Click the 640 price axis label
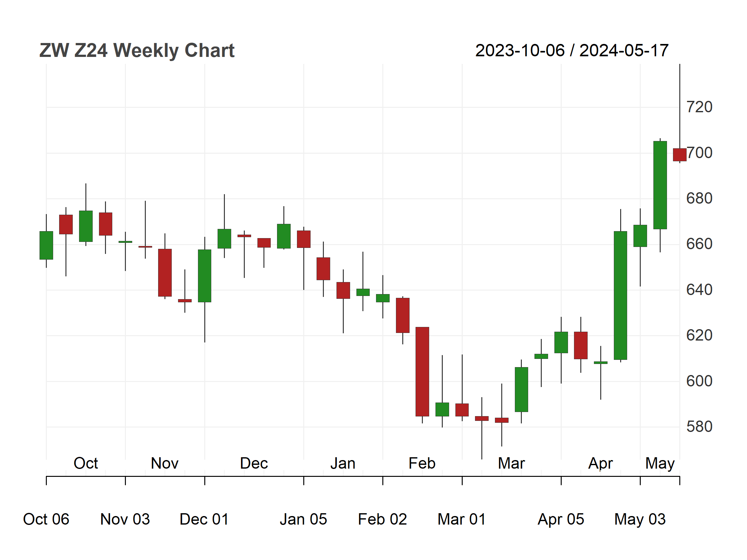This screenshot has width=747, height=560. click(699, 290)
